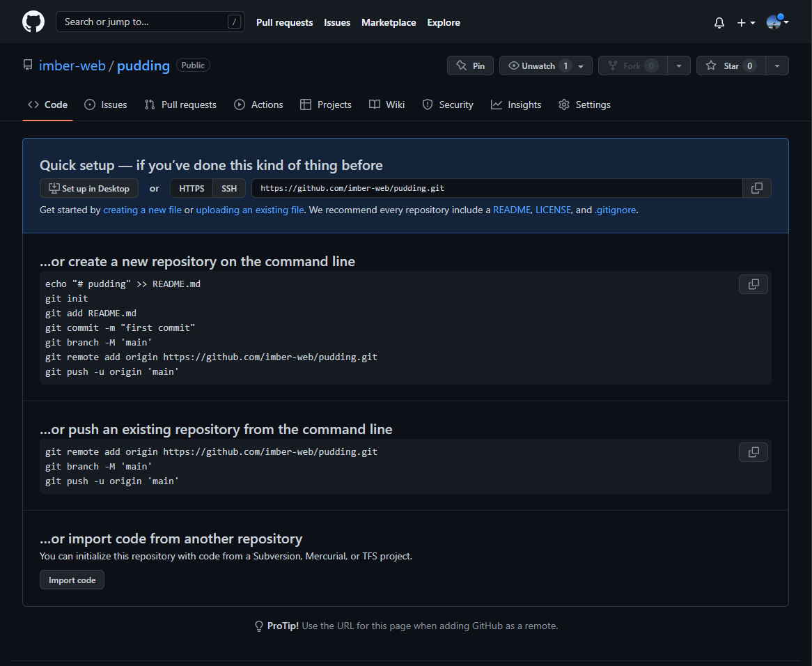Click the echo "# pudding" >> README.md line
Viewport: 812px width, 666px height.
(123, 284)
